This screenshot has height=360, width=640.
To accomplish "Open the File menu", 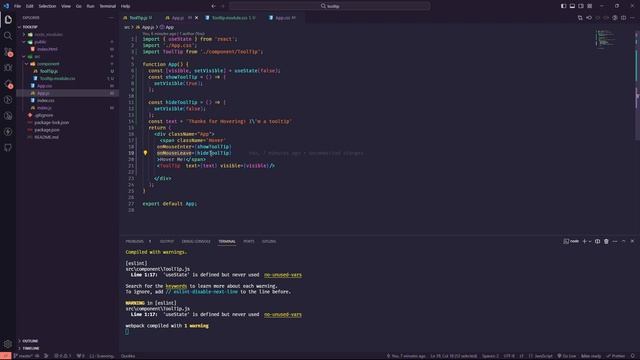I will pyautogui.click(x=18, y=6).
